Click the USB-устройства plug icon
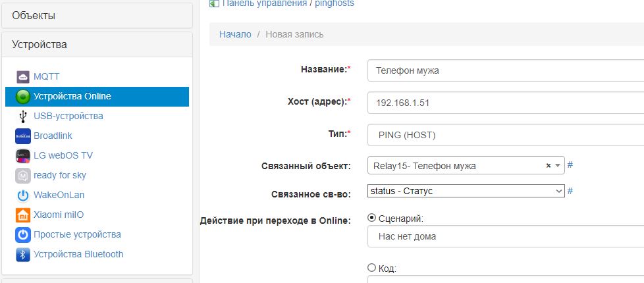Screen dimensions: 644x283 coord(23,116)
